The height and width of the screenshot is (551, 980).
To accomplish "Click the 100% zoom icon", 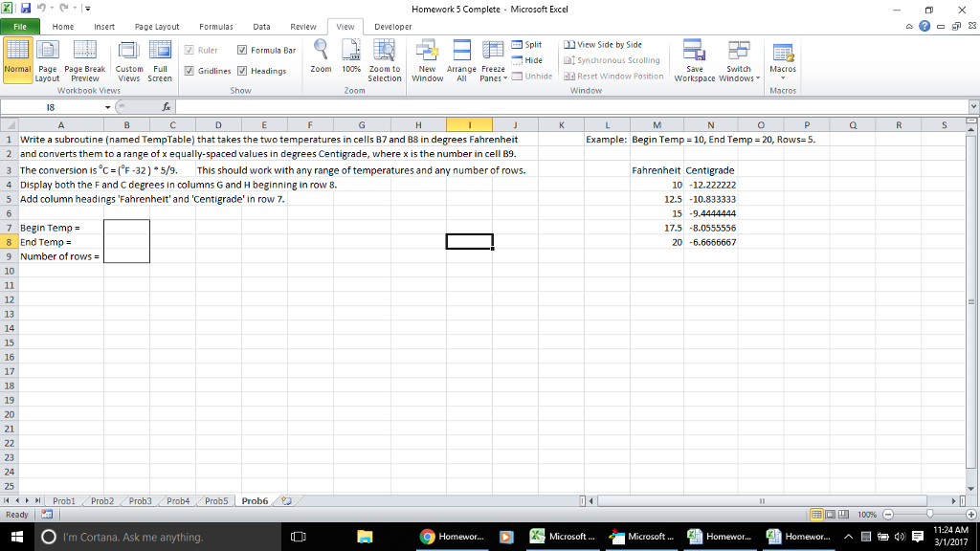I will click(351, 59).
